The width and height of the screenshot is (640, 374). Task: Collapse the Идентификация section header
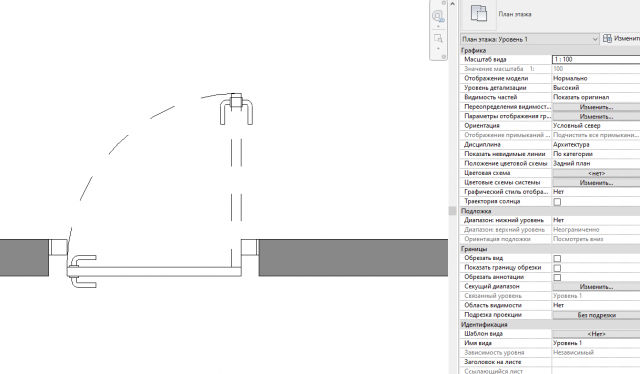click(x=550, y=325)
